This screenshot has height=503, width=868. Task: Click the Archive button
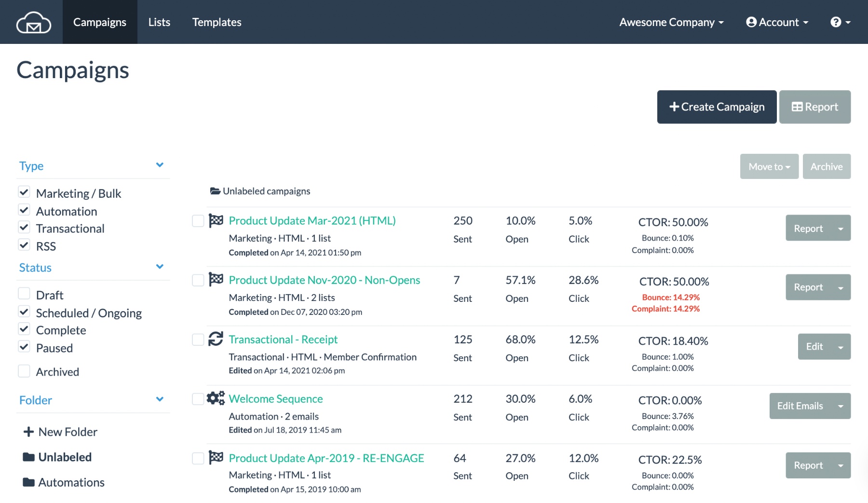pyautogui.click(x=827, y=166)
